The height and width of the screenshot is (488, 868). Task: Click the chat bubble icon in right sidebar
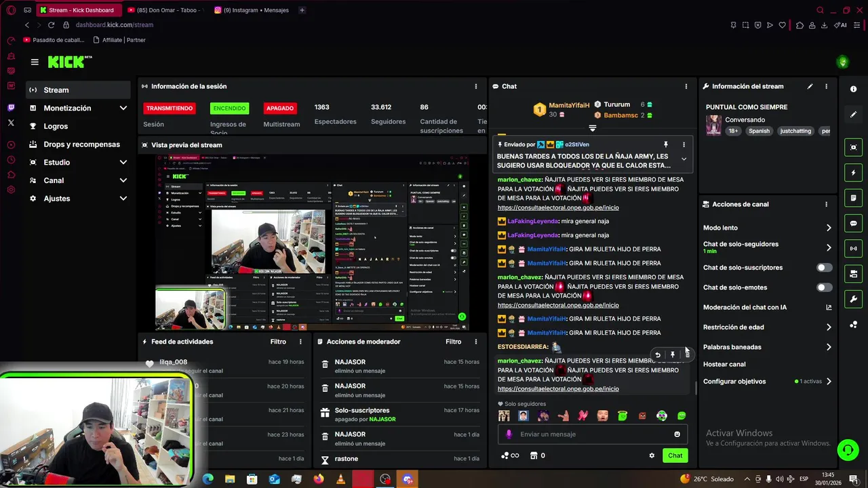pos(853,223)
